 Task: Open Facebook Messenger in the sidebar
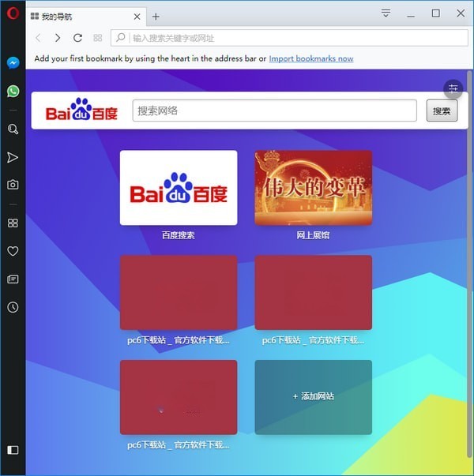click(13, 63)
